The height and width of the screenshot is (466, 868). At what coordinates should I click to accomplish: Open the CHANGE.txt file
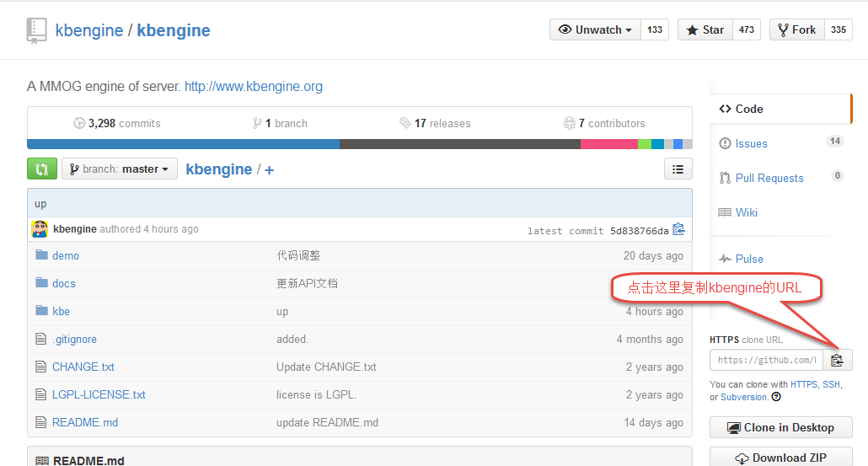pos(83,367)
